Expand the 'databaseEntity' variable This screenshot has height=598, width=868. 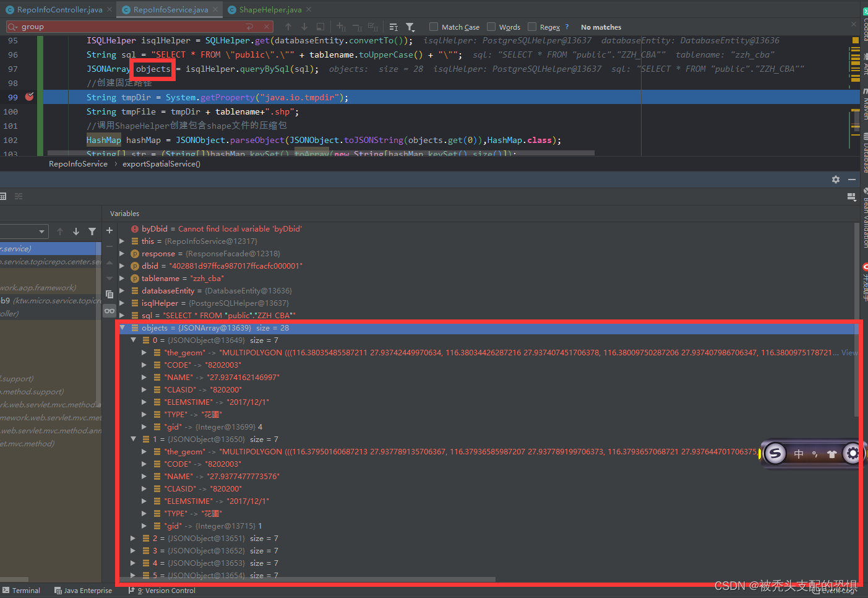tap(122, 291)
